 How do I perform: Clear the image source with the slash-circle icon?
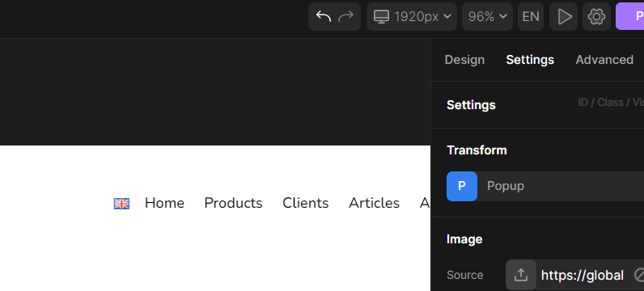click(639, 275)
